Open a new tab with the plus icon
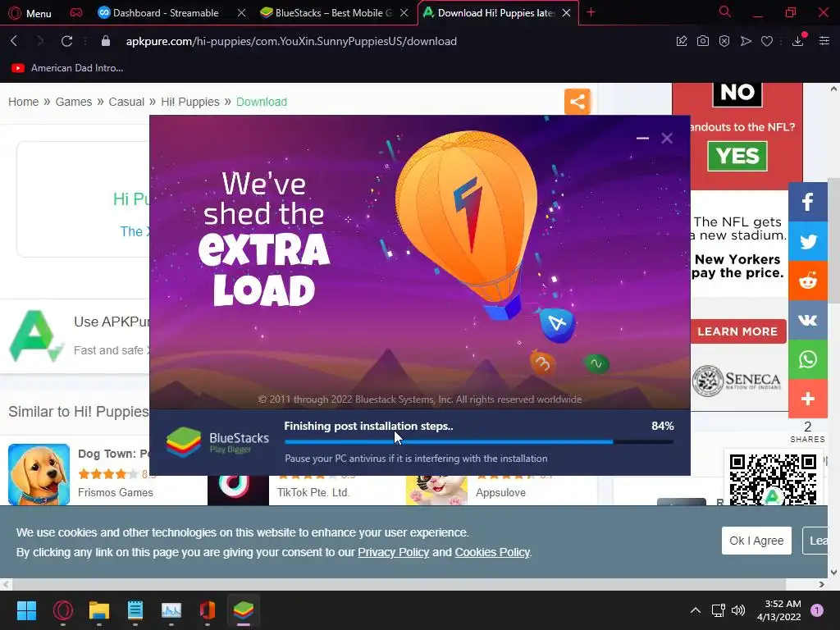The width and height of the screenshot is (840, 630). point(591,12)
